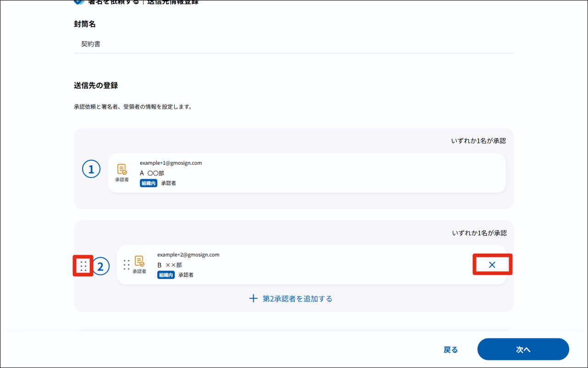Grab the group 2 drag handle dots
The height and width of the screenshot is (368, 588).
83,266
